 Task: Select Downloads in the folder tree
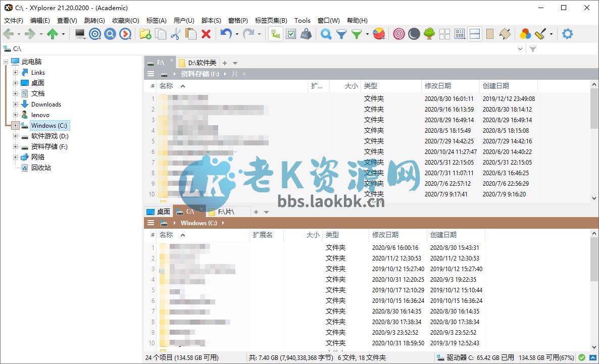click(46, 105)
